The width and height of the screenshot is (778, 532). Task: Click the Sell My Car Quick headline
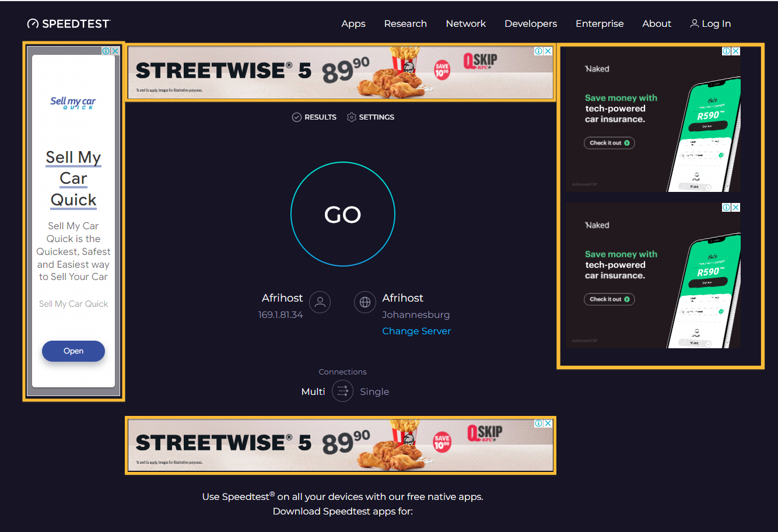(73, 178)
